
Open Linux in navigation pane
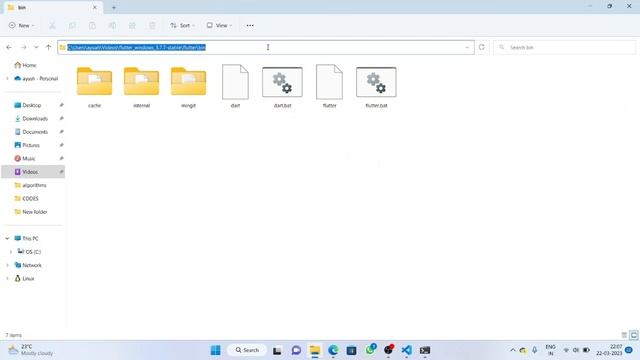pyautogui.click(x=28, y=278)
